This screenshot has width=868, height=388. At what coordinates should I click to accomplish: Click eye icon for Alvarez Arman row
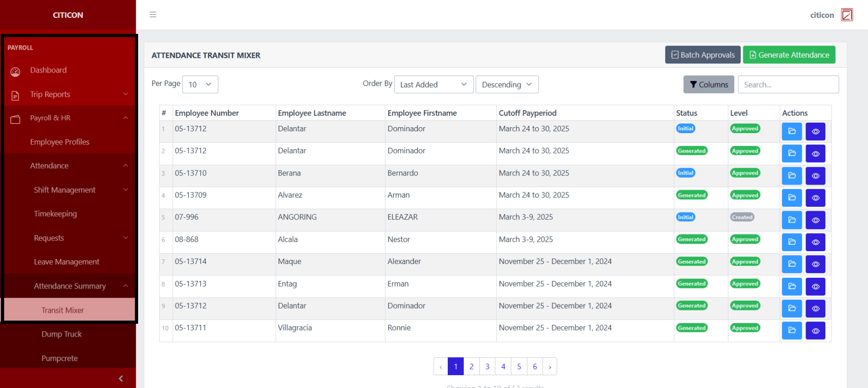(x=815, y=198)
